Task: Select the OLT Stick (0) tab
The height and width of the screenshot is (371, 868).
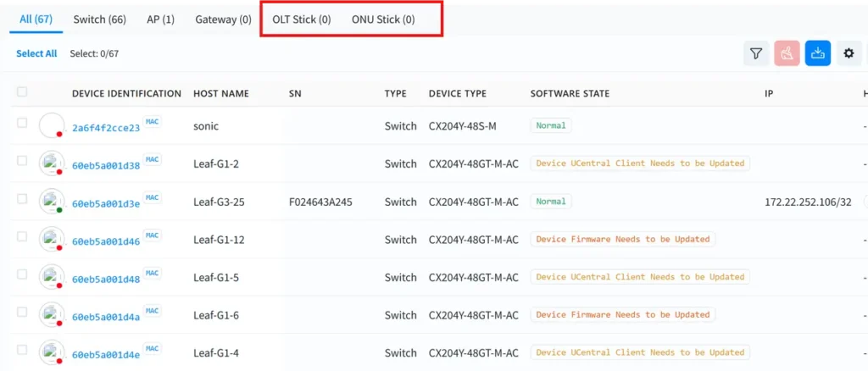Action: coord(302,19)
